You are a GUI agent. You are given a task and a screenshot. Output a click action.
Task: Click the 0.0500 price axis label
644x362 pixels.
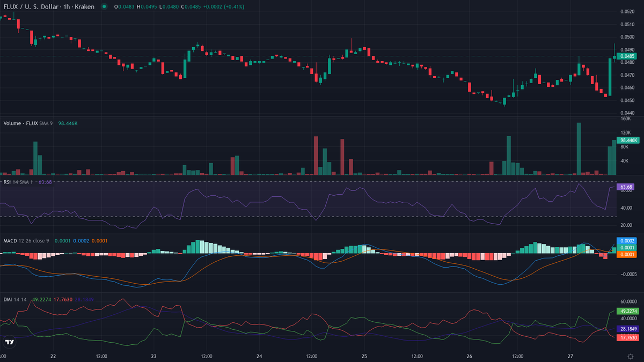(x=627, y=37)
